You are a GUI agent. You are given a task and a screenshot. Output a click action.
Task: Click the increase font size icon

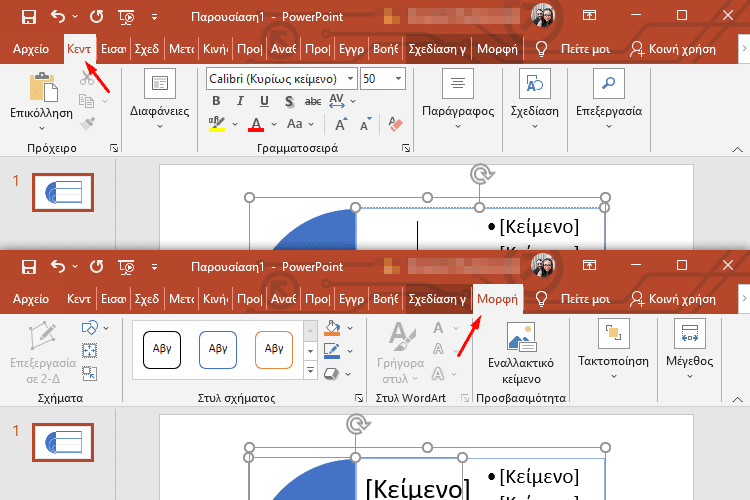click(341, 124)
